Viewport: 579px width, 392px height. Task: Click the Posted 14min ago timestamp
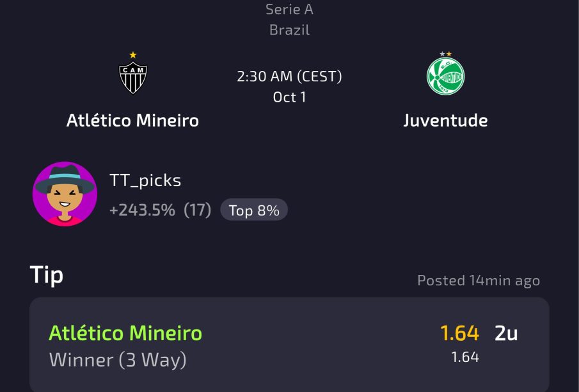point(478,280)
